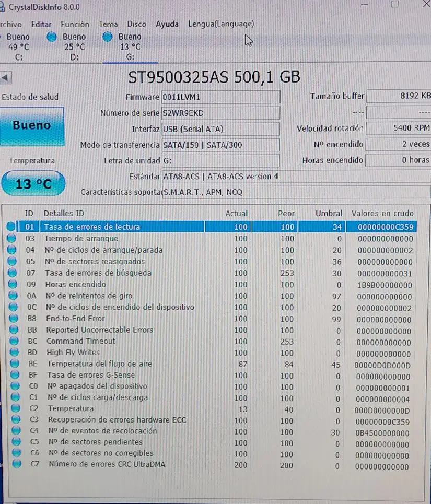
Task: Click status icon for Command Timeout
Action: [x=14, y=341]
